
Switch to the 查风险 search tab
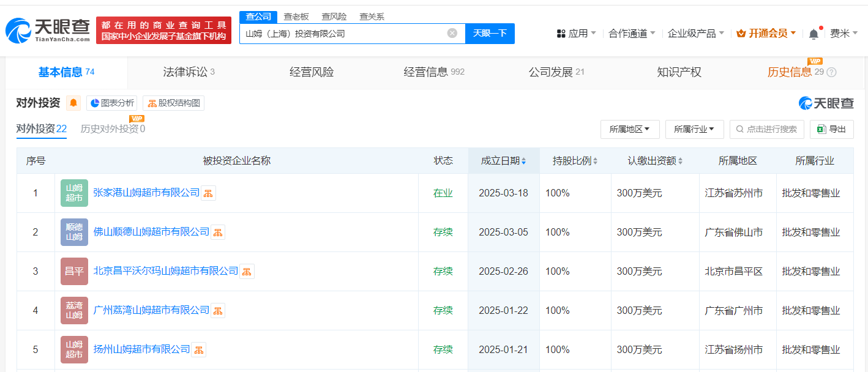pyautogui.click(x=334, y=17)
